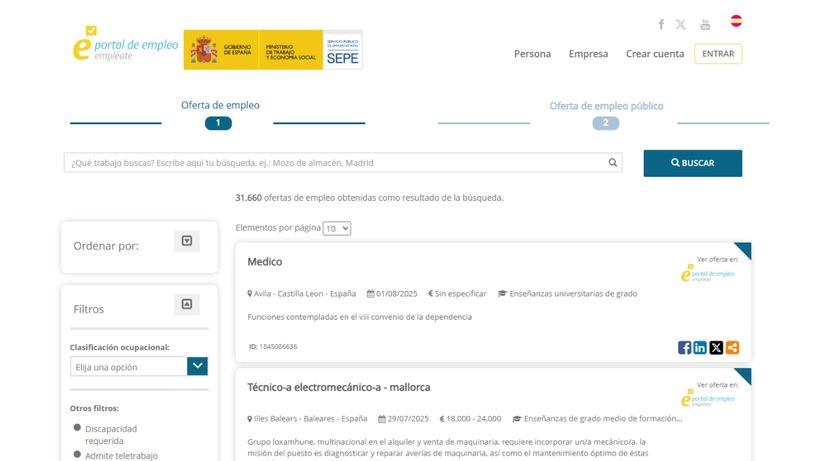
Task: Expand the Ordenar por panel
Action: click(187, 242)
